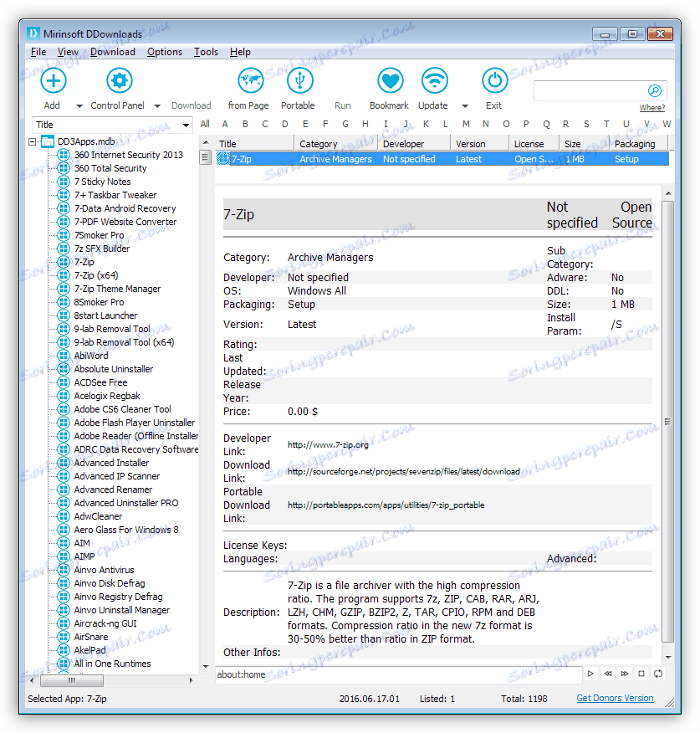Screen dimensions: 700x733
Task: Click the browser fast-forward icon
Action: coord(624,674)
